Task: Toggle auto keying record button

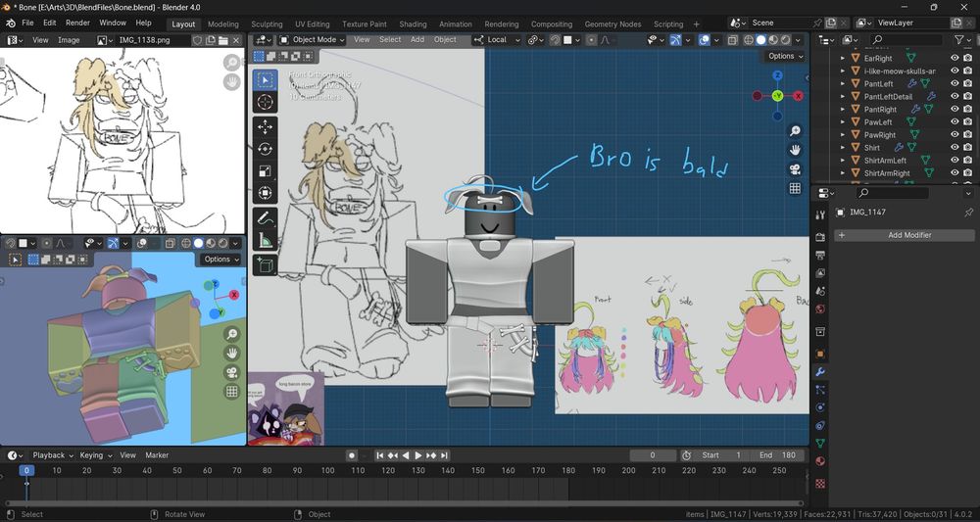Action: point(352,455)
